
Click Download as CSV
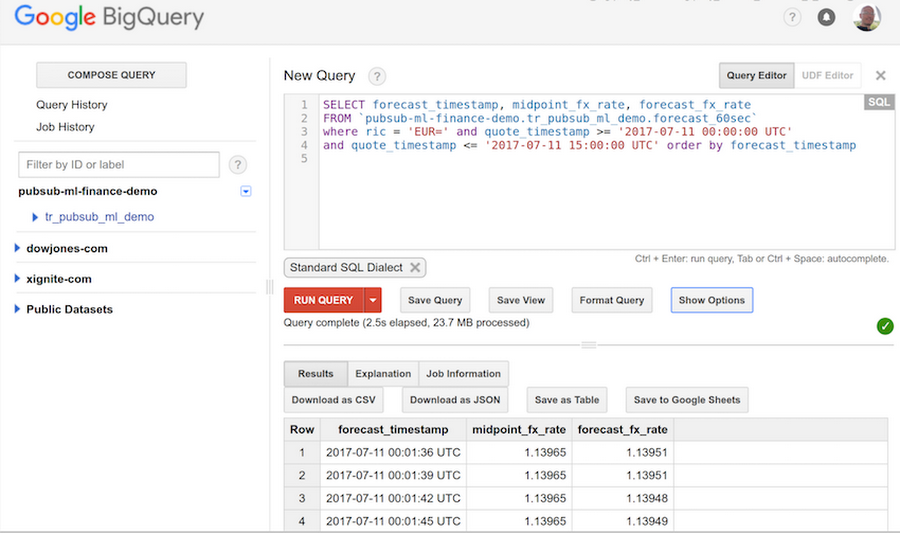pyautogui.click(x=333, y=400)
